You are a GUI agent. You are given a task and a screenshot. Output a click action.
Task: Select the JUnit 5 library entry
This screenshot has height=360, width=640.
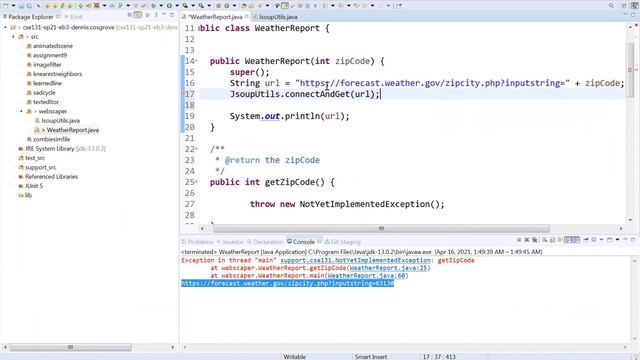click(x=31, y=186)
